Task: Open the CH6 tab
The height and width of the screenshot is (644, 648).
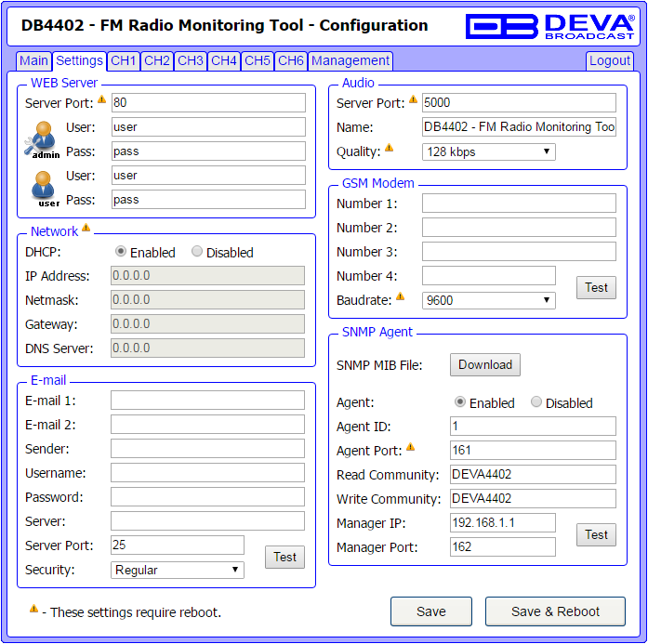Action: [291, 60]
